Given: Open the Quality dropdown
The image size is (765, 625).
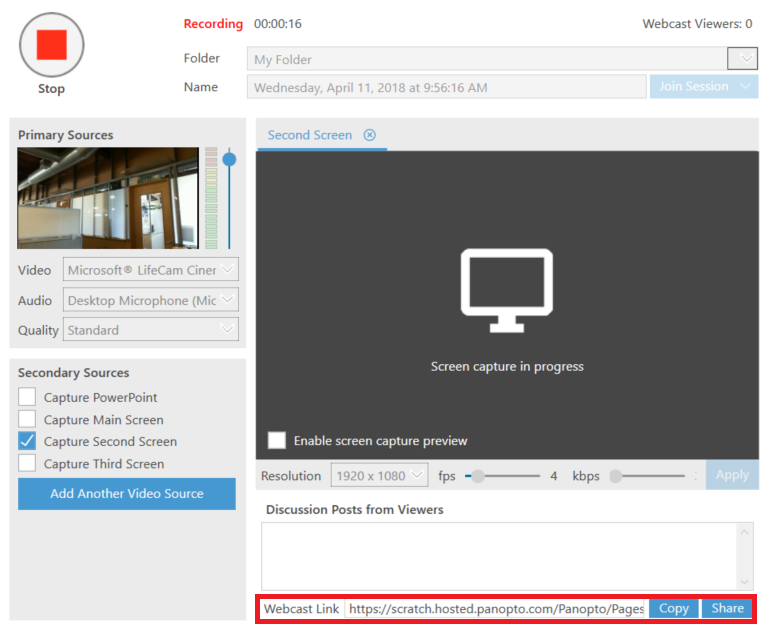Looking at the screenshot, I should click(228, 329).
